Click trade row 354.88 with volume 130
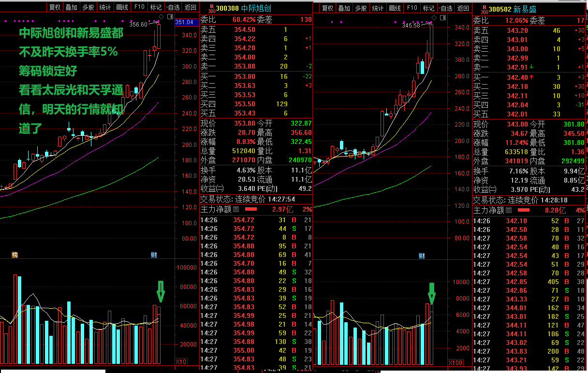 click(256, 342)
